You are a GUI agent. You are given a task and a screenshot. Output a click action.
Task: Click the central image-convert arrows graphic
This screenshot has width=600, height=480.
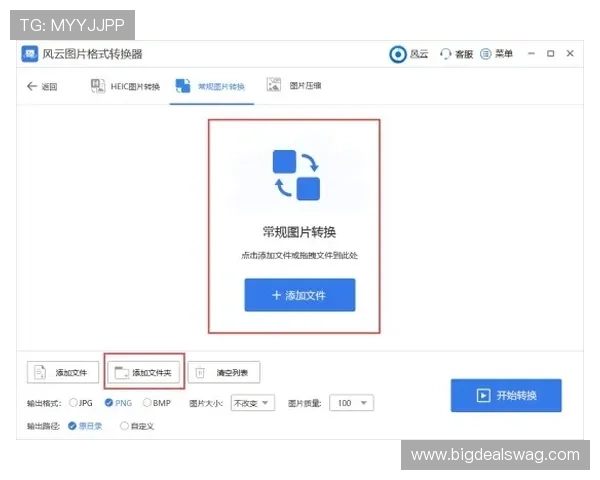[x=296, y=175]
